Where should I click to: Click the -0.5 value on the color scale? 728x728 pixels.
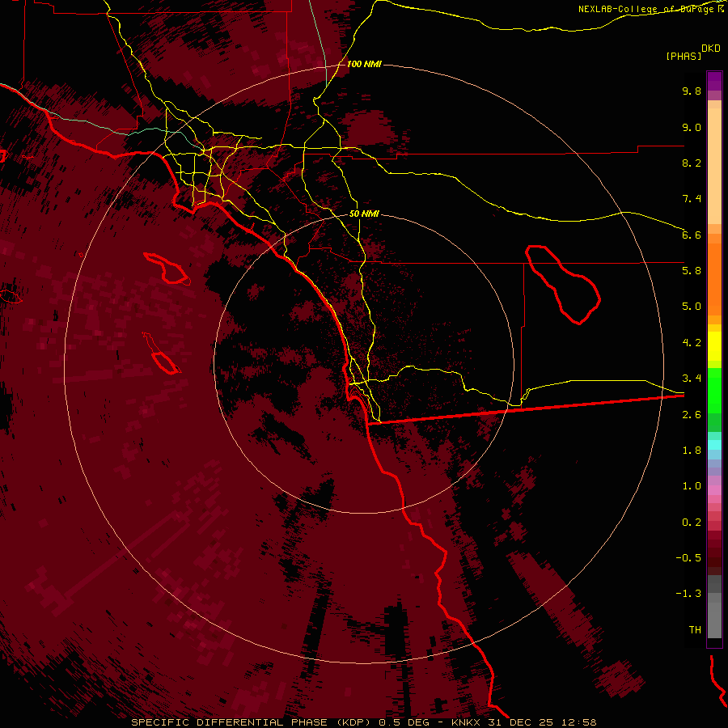coord(688,558)
